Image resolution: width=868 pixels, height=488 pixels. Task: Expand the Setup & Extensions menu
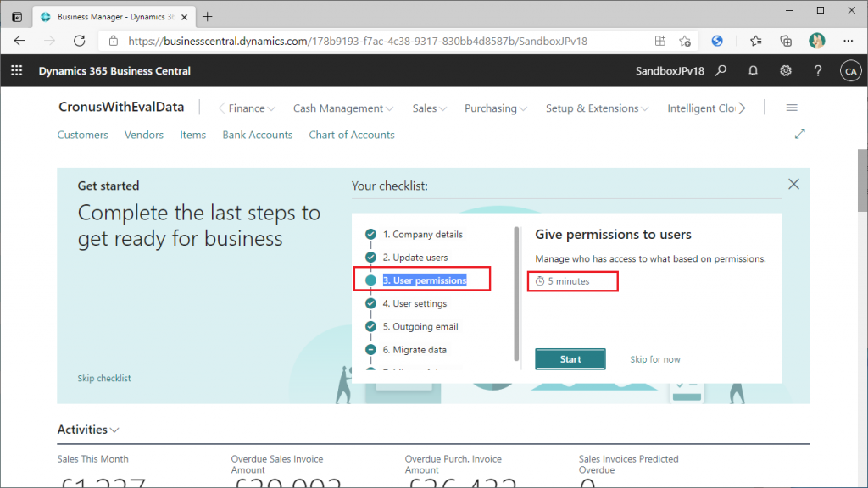(597, 108)
